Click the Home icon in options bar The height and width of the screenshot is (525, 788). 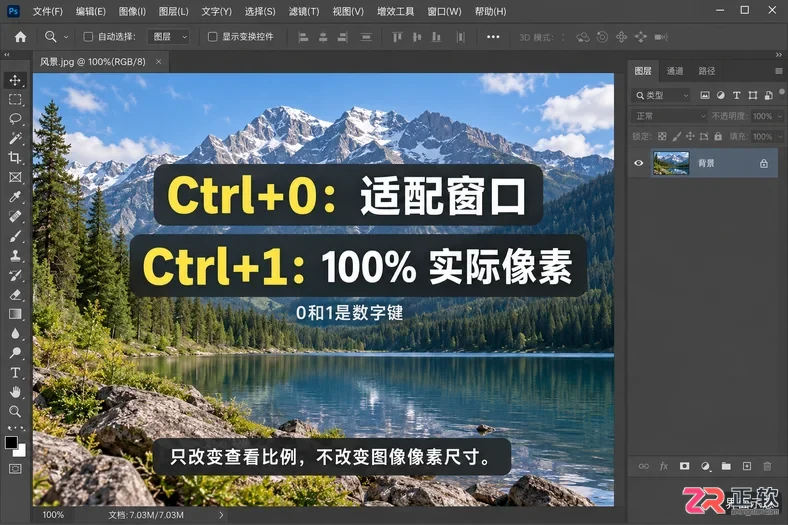coord(21,37)
